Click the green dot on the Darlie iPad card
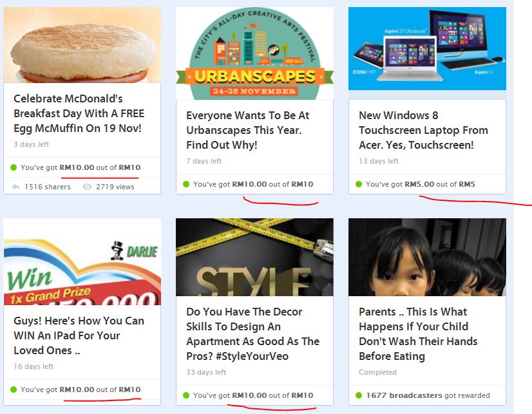 tap(14, 390)
